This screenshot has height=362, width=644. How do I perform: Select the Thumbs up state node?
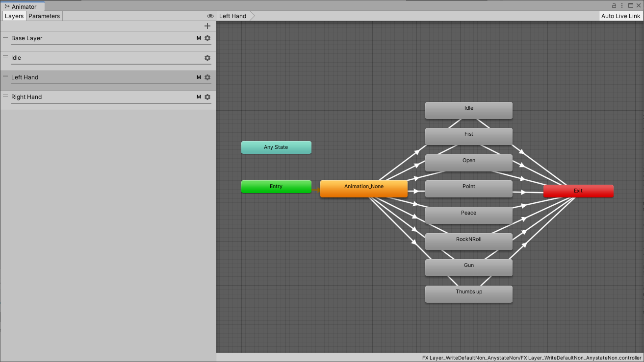tap(469, 294)
